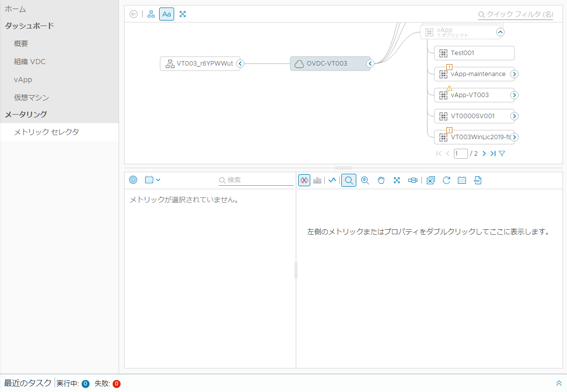Click the zoom to fit magnifier icon
Image resolution: width=567 pixels, height=392 pixels.
(x=365, y=180)
